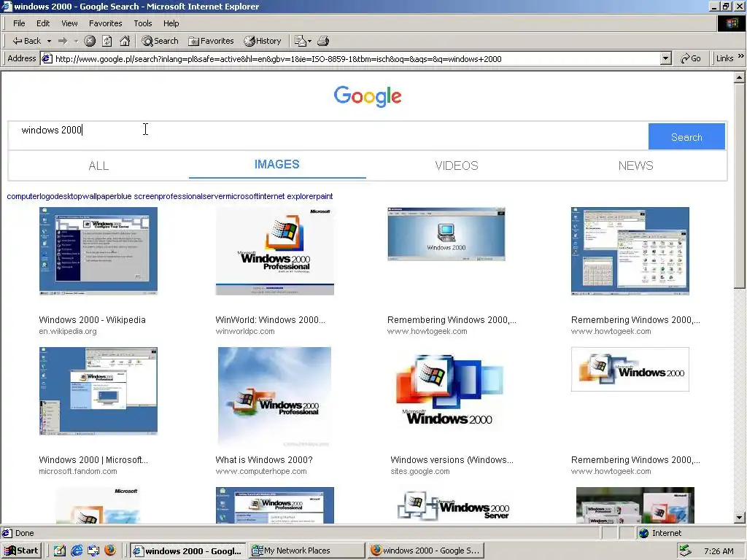747x560 pixels.
Task: Open the Favorites menu
Action: tap(105, 23)
